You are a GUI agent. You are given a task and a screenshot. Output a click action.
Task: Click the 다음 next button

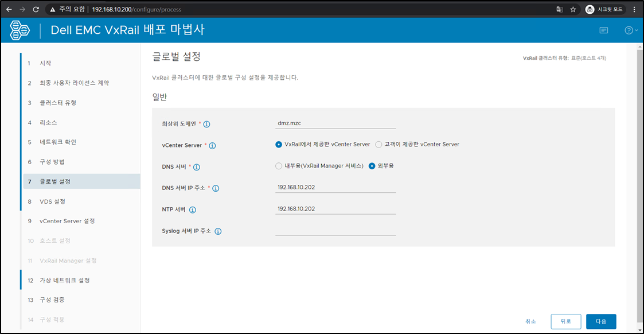click(601, 321)
